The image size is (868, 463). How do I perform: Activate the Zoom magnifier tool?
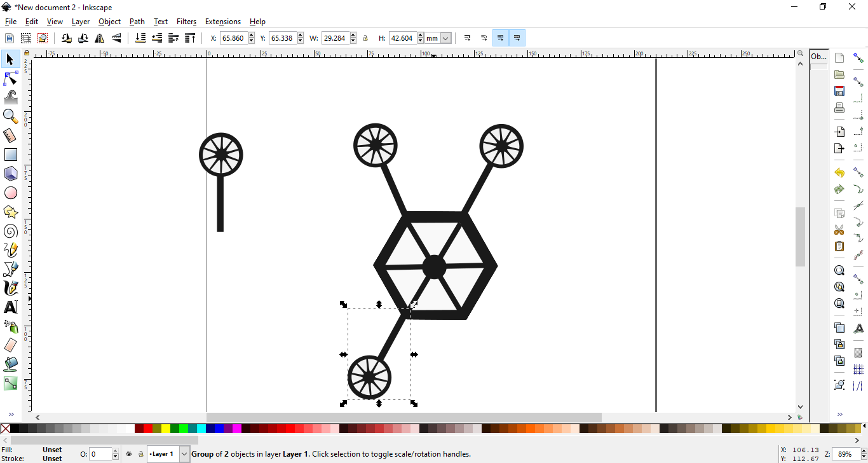(10, 116)
